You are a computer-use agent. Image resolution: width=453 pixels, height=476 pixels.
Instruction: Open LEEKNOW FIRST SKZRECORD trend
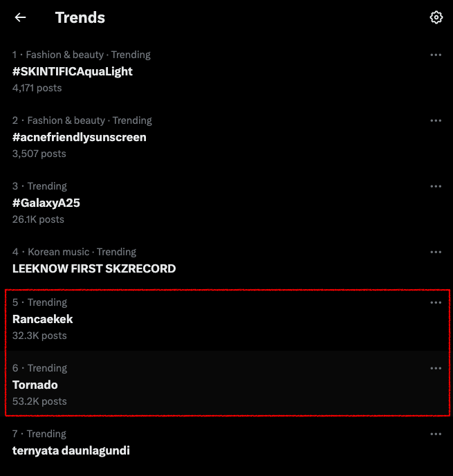[x=94, y=268]
